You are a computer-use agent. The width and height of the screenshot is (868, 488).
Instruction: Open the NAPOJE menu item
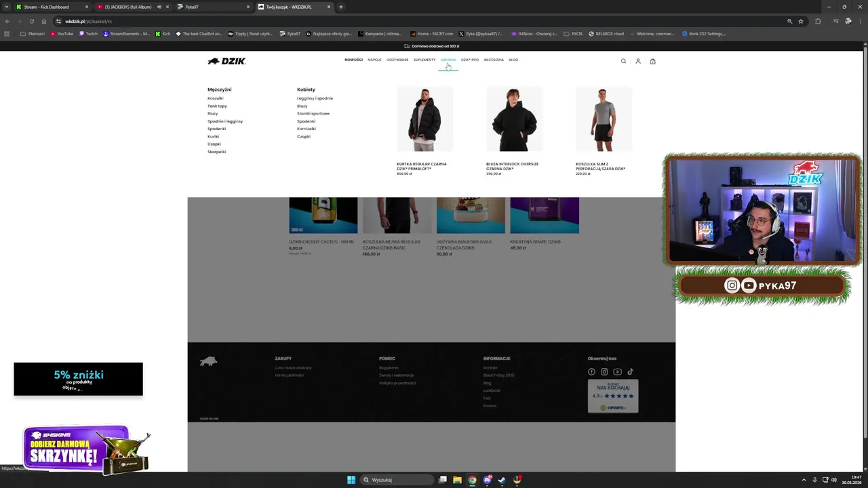(x=374, y=60)
